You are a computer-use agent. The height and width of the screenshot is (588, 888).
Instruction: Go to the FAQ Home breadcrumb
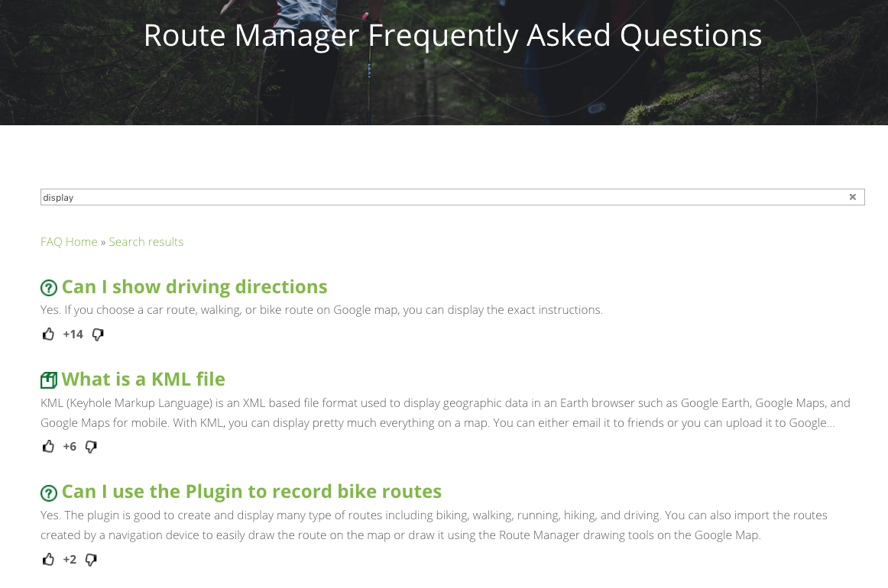point(69,242)
